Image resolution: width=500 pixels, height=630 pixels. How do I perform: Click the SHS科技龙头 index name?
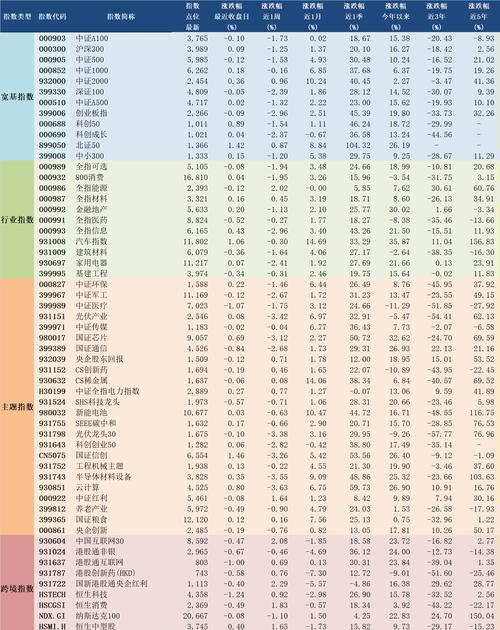pyautogui.click(x=98, y=402)
